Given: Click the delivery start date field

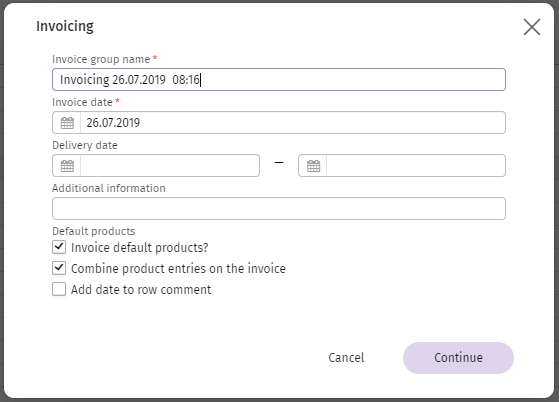Looking at the screenshot, I should point(170,166).
